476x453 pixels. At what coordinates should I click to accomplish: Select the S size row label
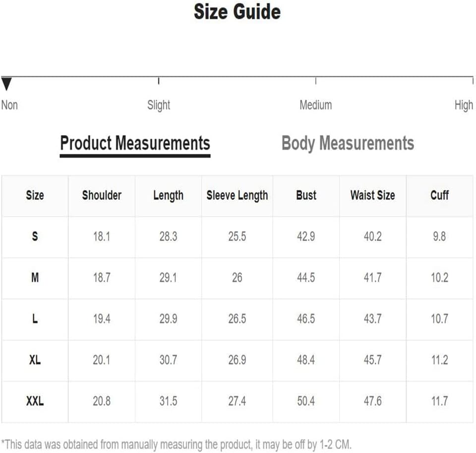[35, 236]
